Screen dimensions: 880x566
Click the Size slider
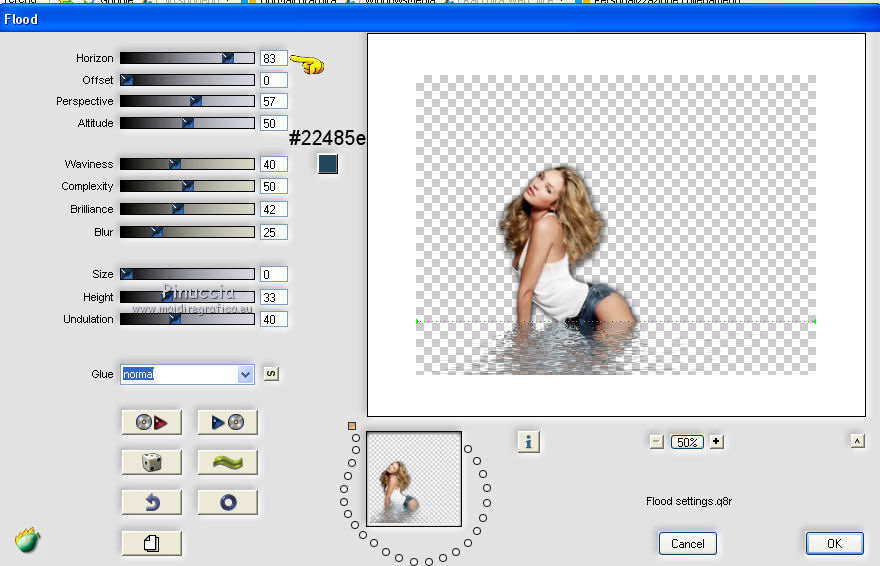click(x=187, y=274)
